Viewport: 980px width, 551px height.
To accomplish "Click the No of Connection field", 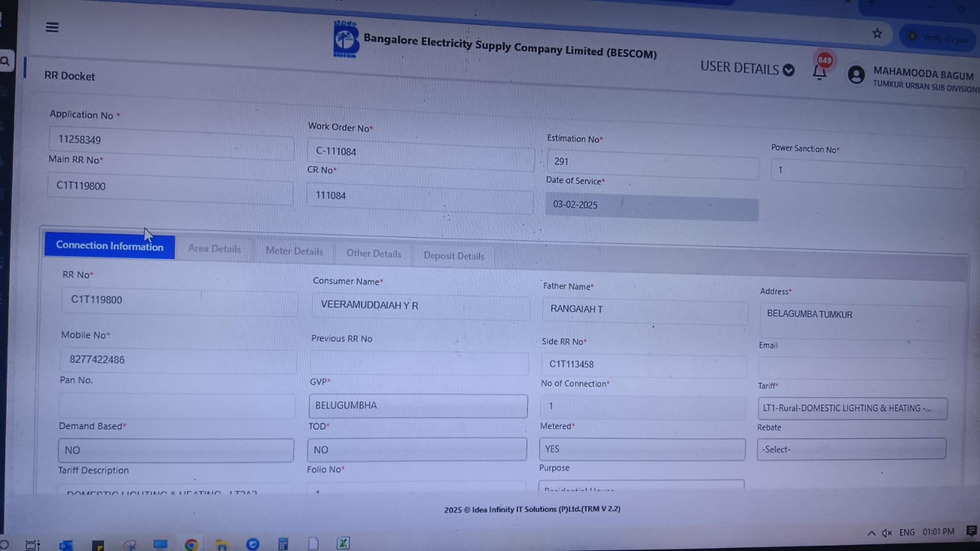I will (643, 407).
